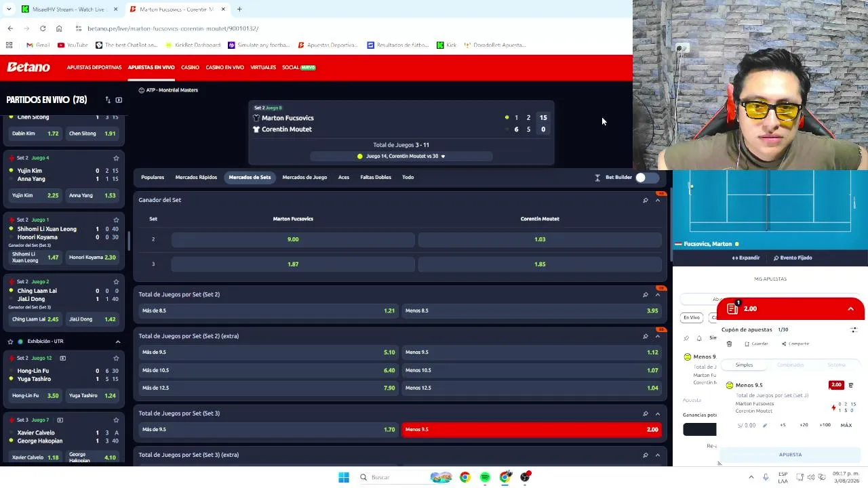Toggle the Bet Builder switch
The width and height of the screenshot is (868, 488).
646,178
